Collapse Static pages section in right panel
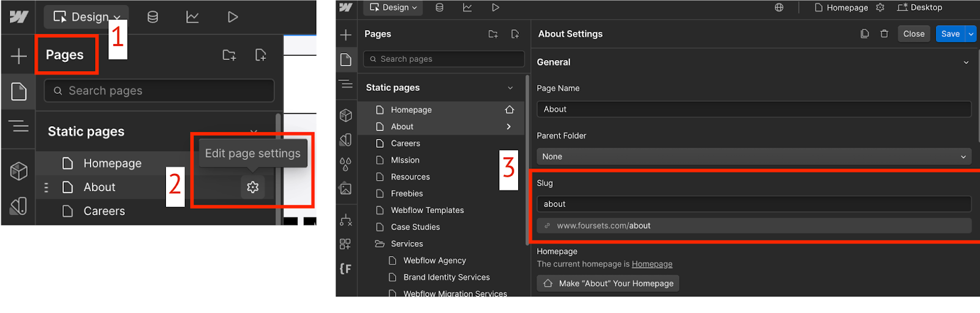This screenshot has height=313, width=980. click(x=510, y=88)
